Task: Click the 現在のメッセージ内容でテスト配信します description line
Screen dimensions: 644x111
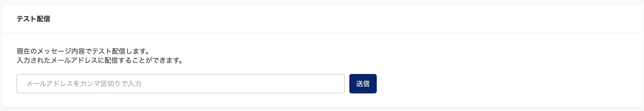Action: coord(83,51)
